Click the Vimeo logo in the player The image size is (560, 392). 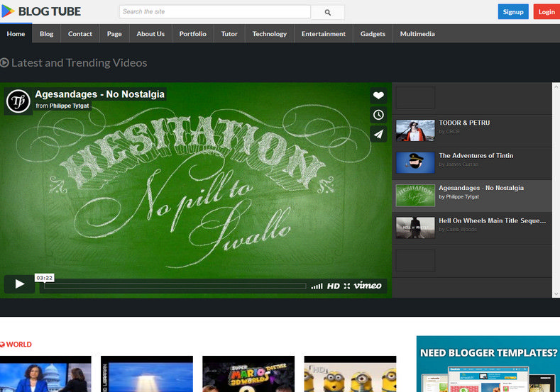[x=368, y=286]
